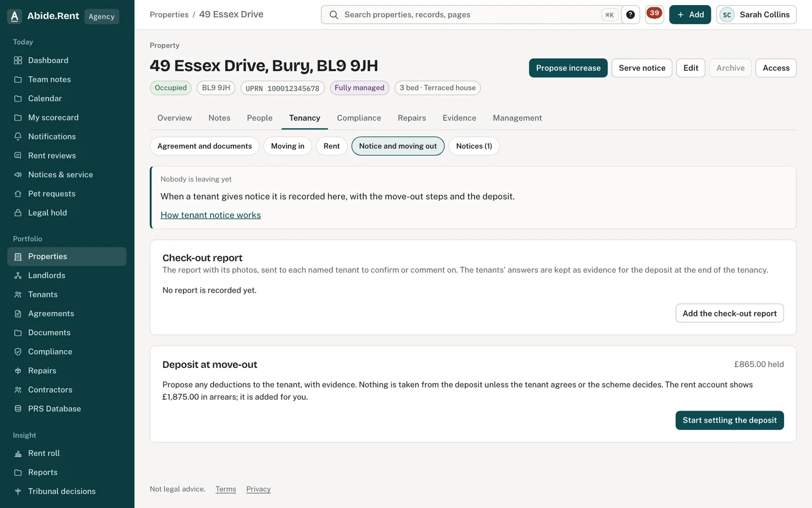Open the Terms footer link
The image size is (812, 508).
coord(226,489)
